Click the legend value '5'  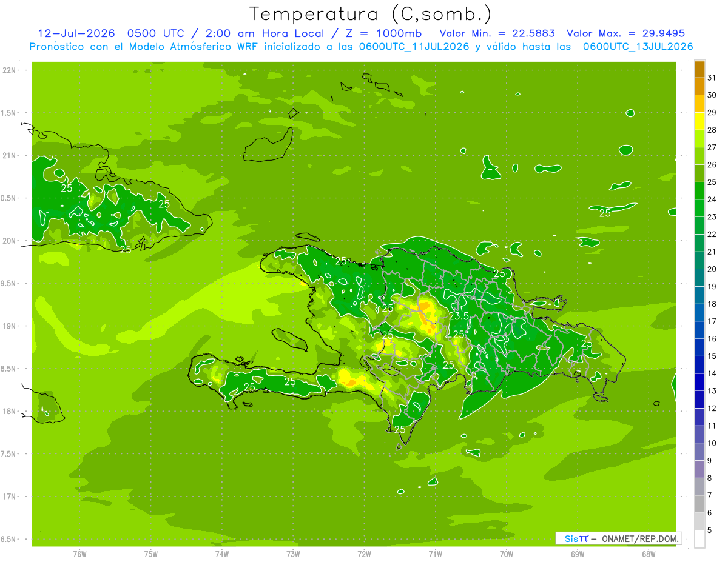(x=710, y=530)
